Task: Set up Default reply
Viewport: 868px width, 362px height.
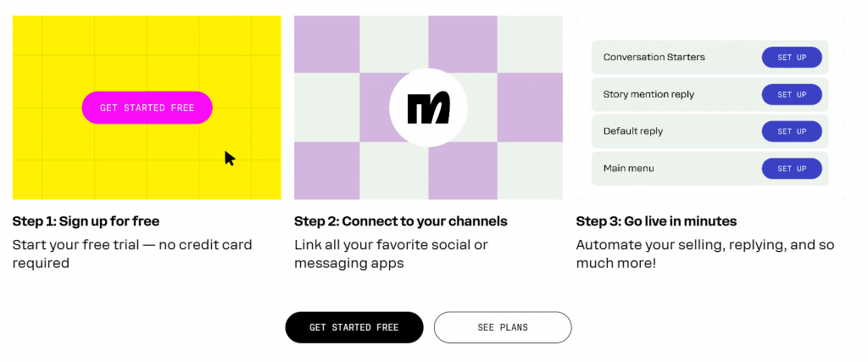Action: coord(792,131)
